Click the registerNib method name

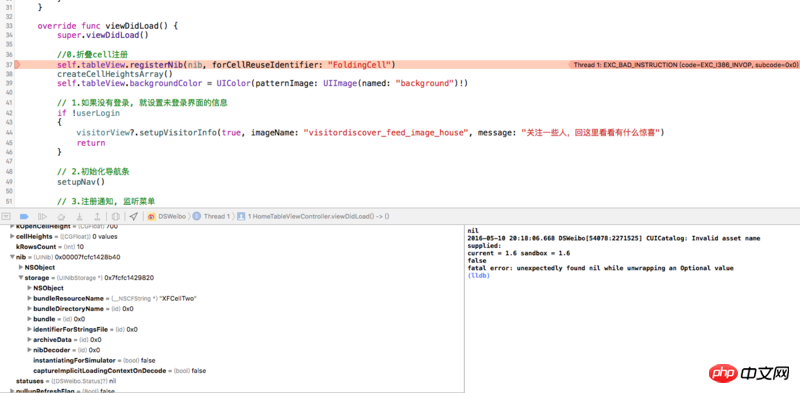tap(156, 65)
